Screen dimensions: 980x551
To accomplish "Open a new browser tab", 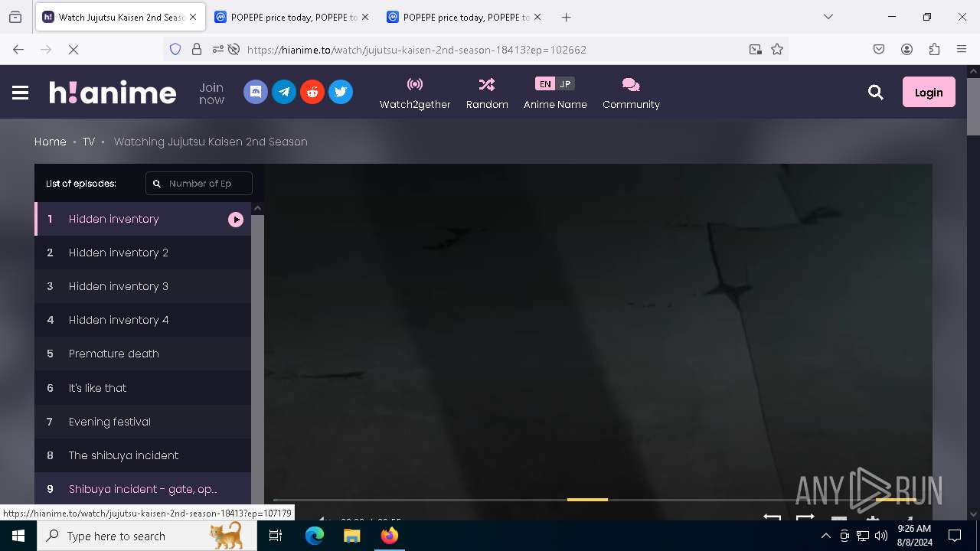I will (566, 17).
